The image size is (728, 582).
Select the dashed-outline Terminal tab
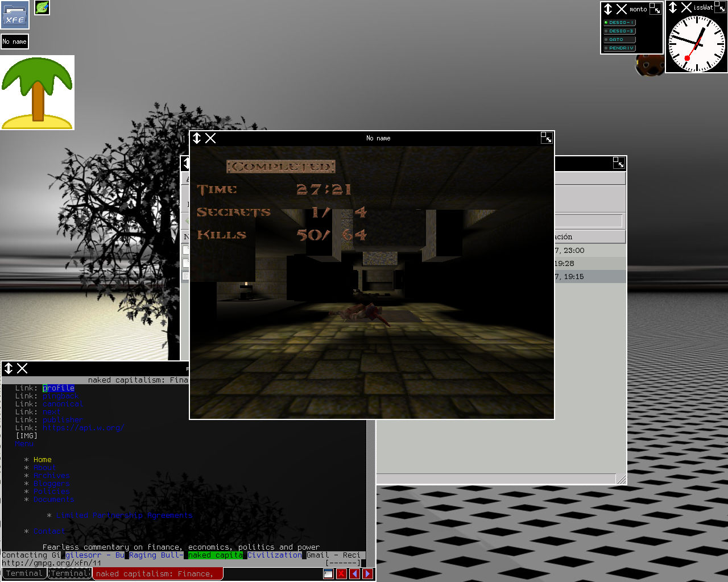click(69, 573)
